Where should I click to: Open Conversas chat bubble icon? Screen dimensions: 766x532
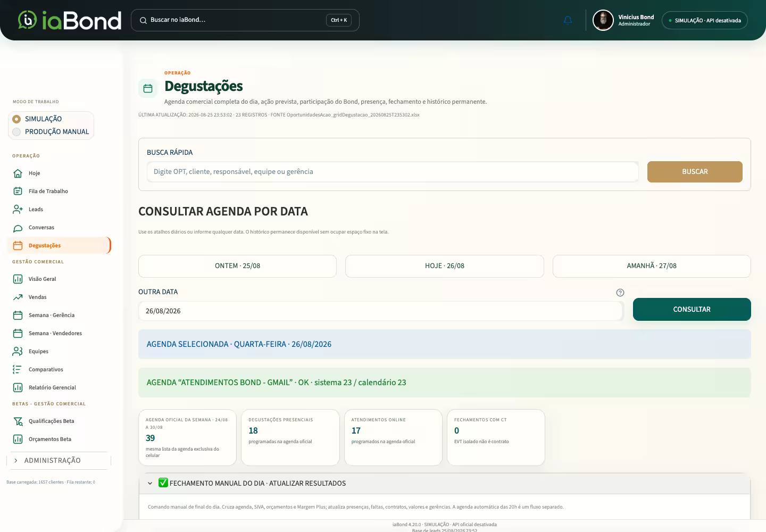tap(18, 228)
